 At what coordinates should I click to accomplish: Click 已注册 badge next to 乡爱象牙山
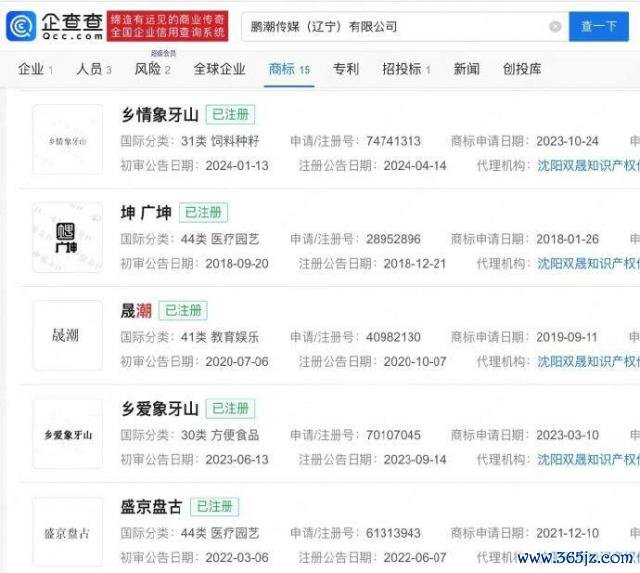(x=231, y=409)
